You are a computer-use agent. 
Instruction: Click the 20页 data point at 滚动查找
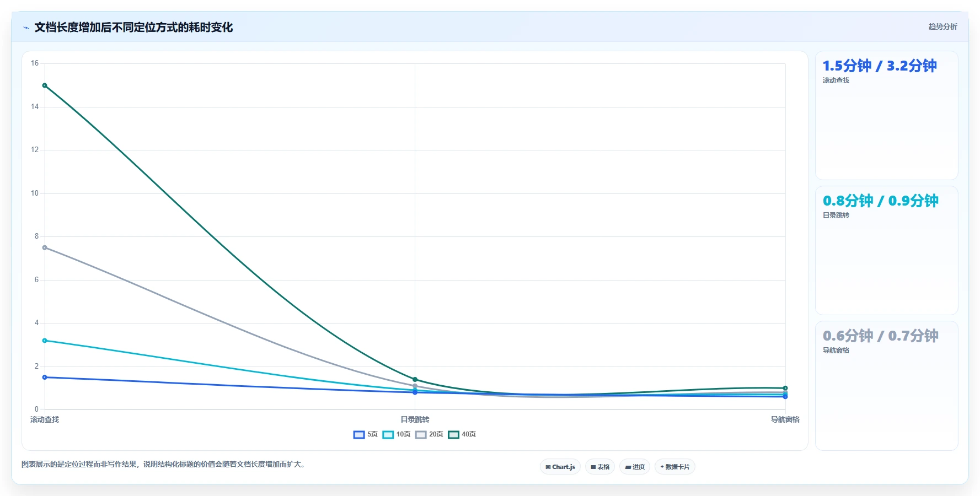(45, 247)
